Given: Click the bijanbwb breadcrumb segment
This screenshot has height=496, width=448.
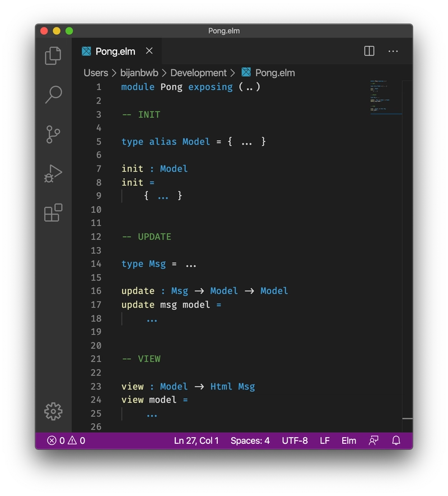Looking at the screenshot, I should pyautogui.click(x=139, y=73).
